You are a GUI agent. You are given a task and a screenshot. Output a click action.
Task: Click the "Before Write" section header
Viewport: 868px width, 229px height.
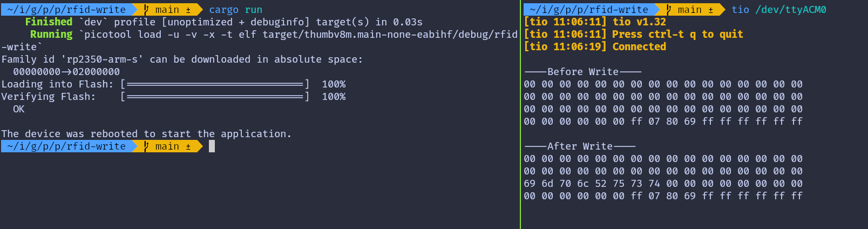click(x=583, y=72)
